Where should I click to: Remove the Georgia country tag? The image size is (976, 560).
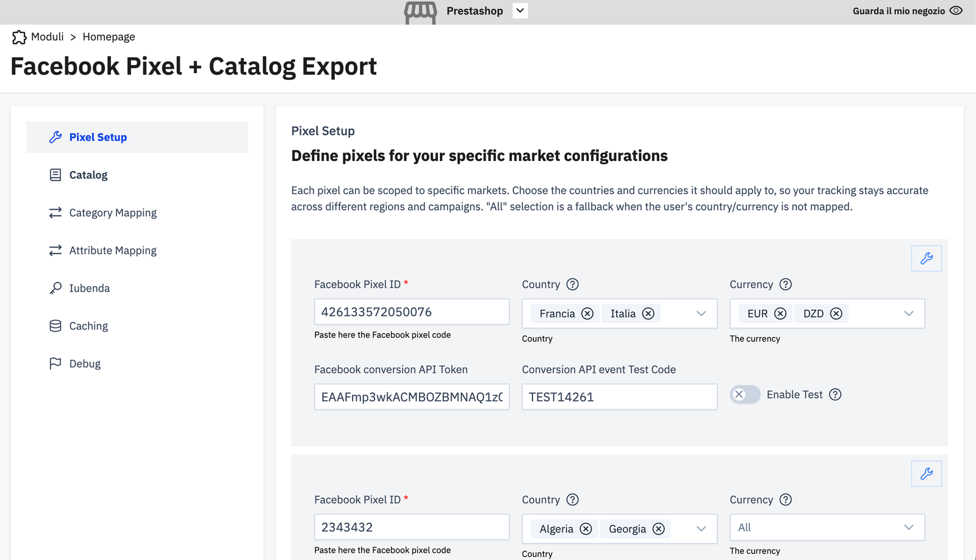tap(659, 529)
